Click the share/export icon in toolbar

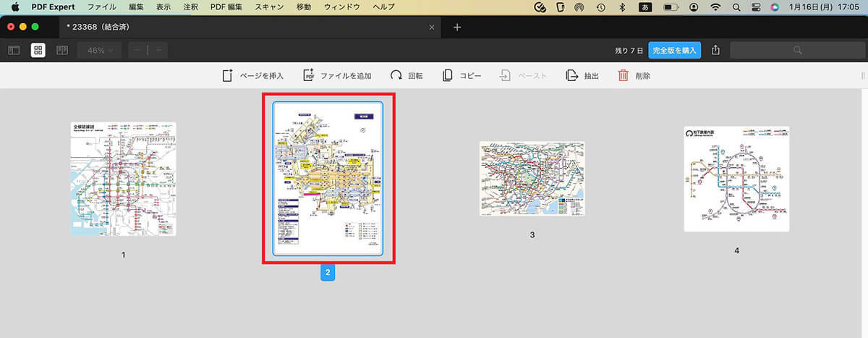tap(715, 50)
